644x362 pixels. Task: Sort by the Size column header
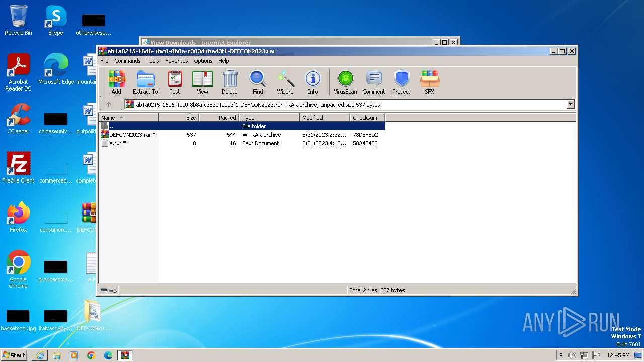[x=179, y=118]
